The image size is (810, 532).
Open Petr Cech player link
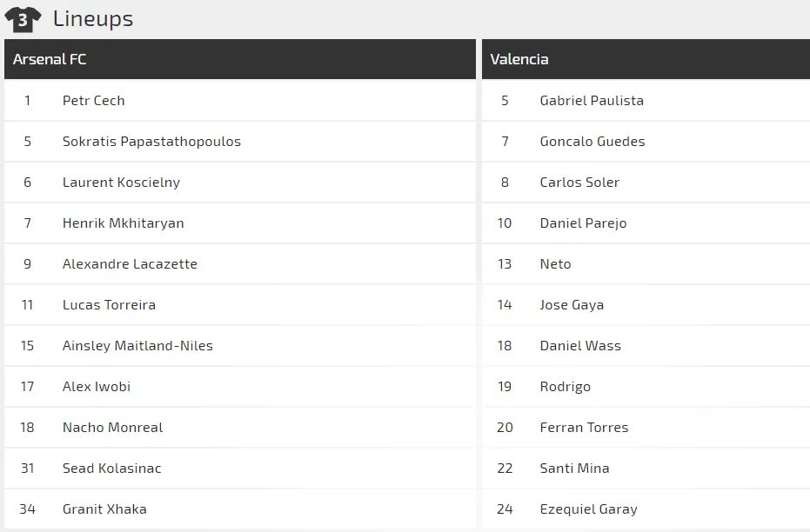coord(94,101)
